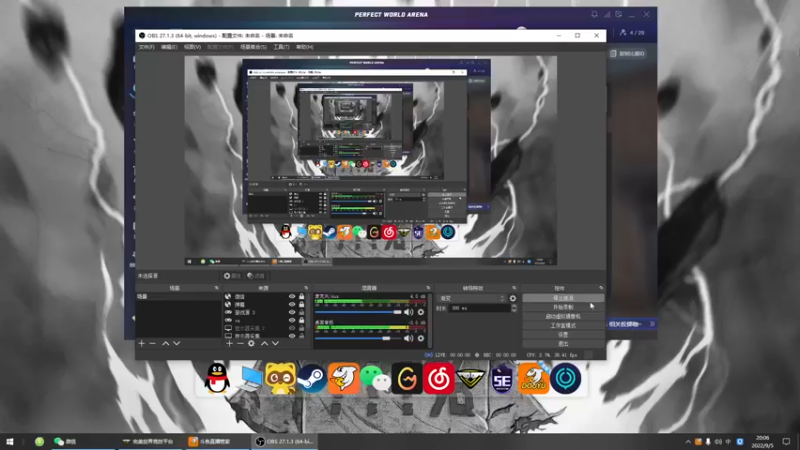Screen dimensions: 800x450
Task: Toggle lock on 微信 source at list top
Action: coord(302,296)
